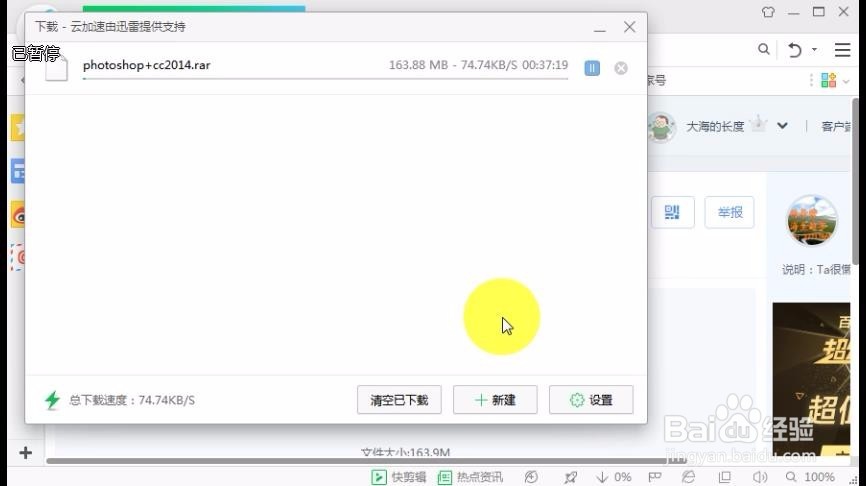Screen dimensions: 866x486
Task: Open the colorful extensions grid icon
Action: coord(828,81)
